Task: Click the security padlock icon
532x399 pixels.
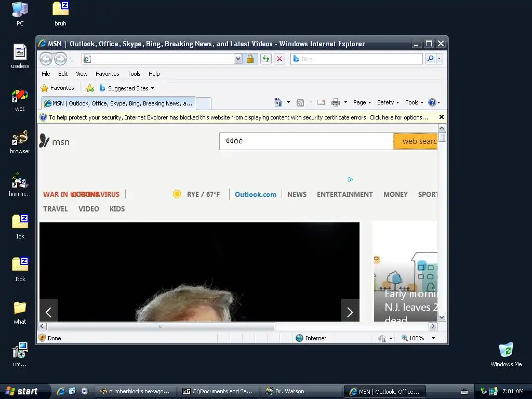Action: (250, 59)
